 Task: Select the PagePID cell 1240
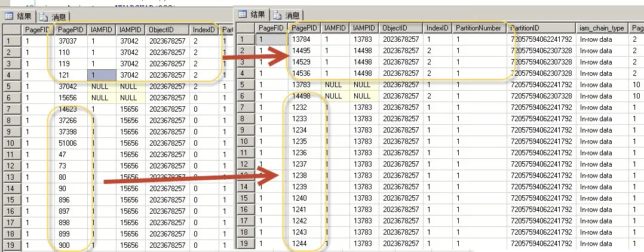(x=305, y=198)
